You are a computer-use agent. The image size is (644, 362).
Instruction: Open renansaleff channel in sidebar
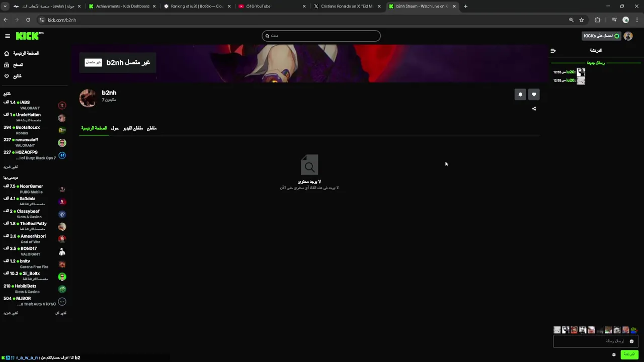tap(34, 142)
